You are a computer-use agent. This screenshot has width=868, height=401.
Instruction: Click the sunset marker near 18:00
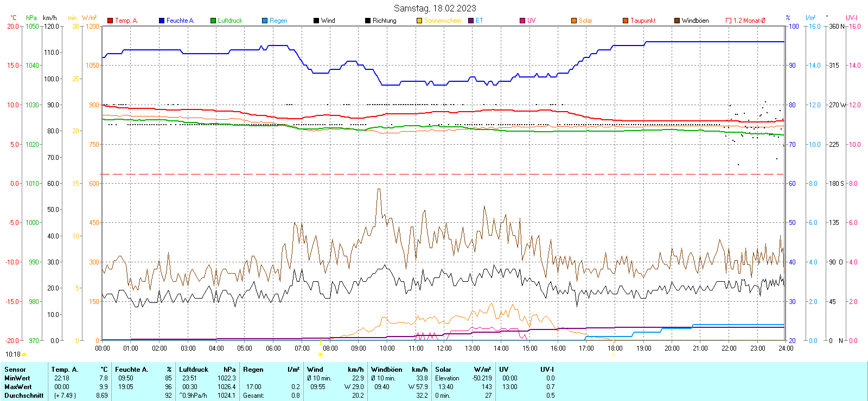pos(613,354)
